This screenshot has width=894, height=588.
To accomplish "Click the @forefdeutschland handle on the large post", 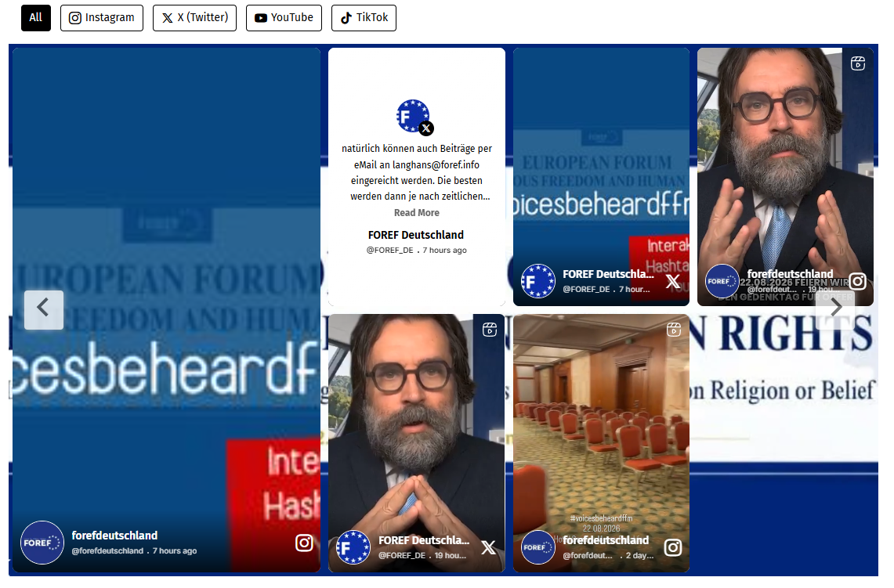I will coord(108,551).
